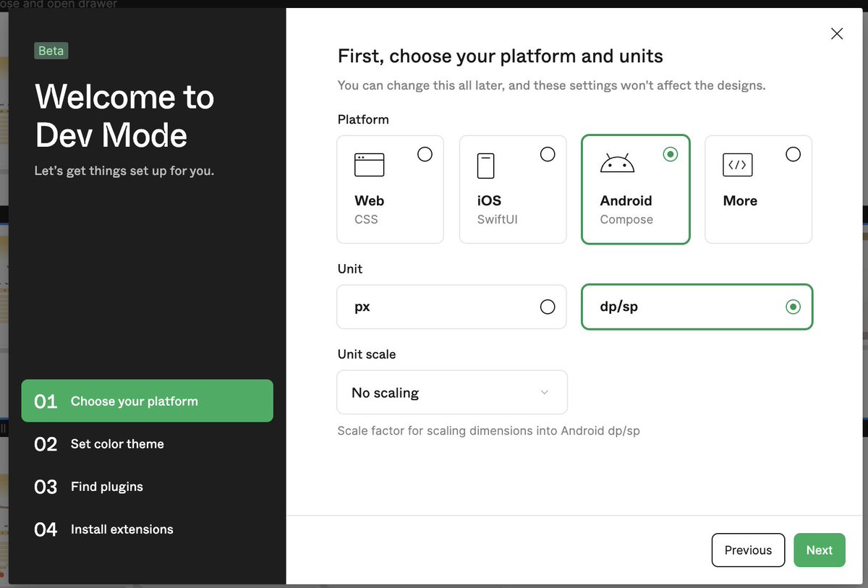
Task: Choose the px unit radio button
Action: point(548,307)
